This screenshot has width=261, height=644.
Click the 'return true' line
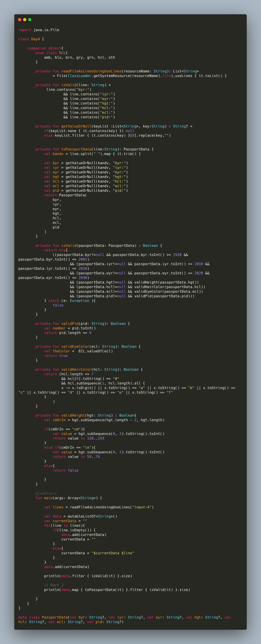pyautogui.click(x=56, y=356)
